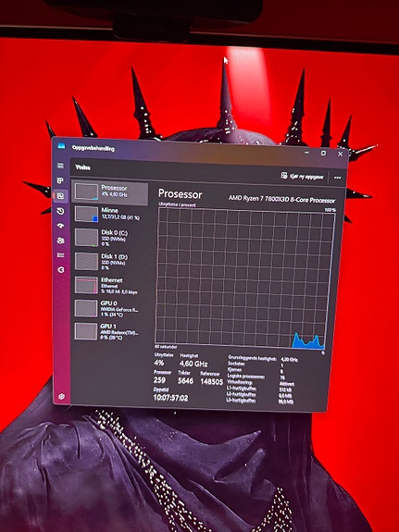
Task: Click the '5646' threads value
Action: [x=185, y=380]
